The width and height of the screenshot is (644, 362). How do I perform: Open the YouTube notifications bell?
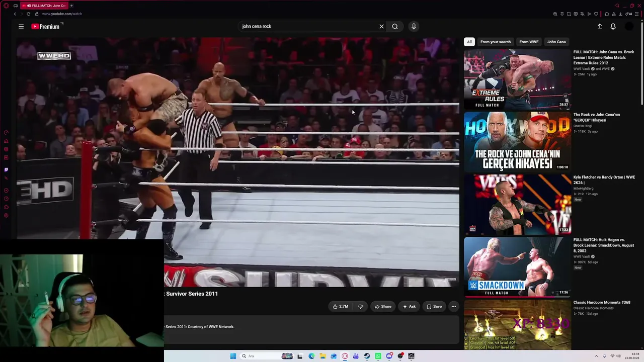click(613, 27)
